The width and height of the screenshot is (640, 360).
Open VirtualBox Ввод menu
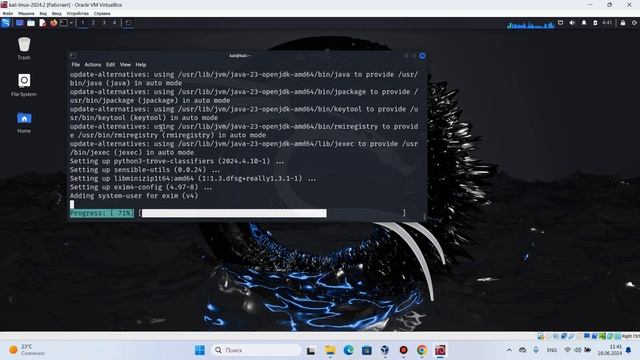[x=57, y=13]
